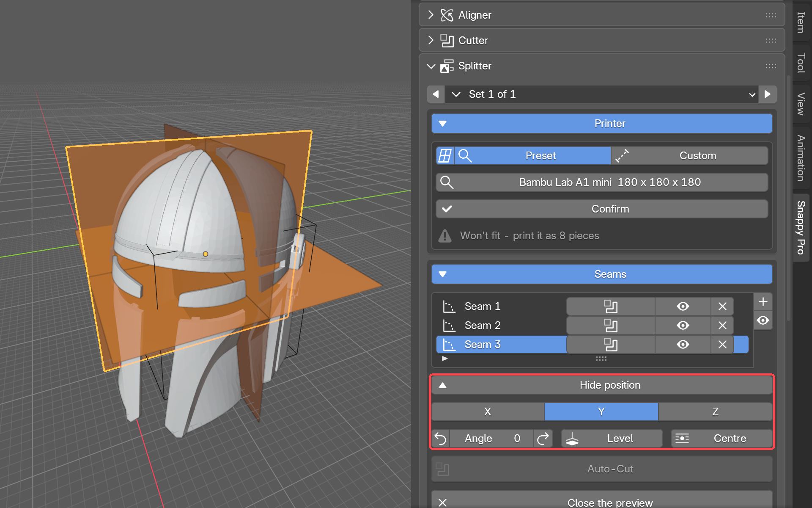Image resolution: width=812 pixels, height=508 pixels.
Task: Click the cut icon for Seam 3
Action: 611,345
